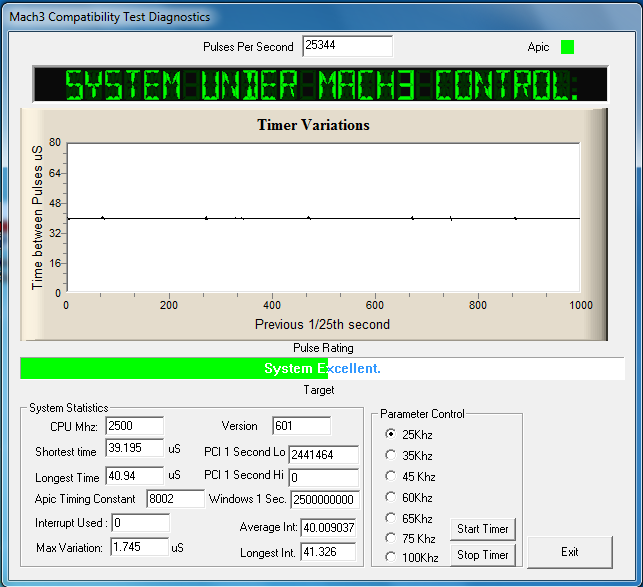This screenshot has height=587, width=643.
Task: Exit the diagnostics window
Action: point(570,552)
